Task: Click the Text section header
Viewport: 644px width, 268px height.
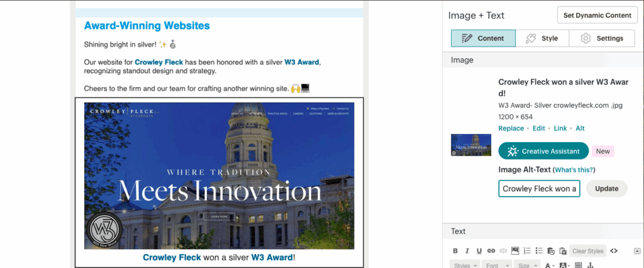Action: (x=458, y=231)
